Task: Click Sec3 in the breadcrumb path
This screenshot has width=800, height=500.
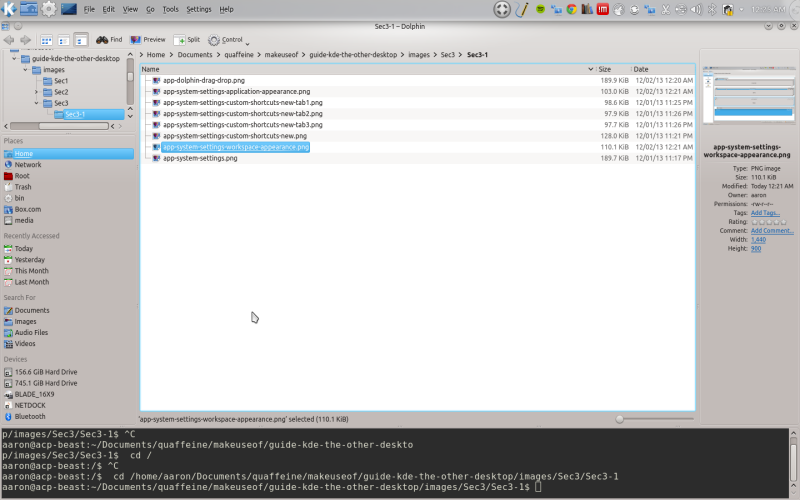Action: click(x=447, y=55)
